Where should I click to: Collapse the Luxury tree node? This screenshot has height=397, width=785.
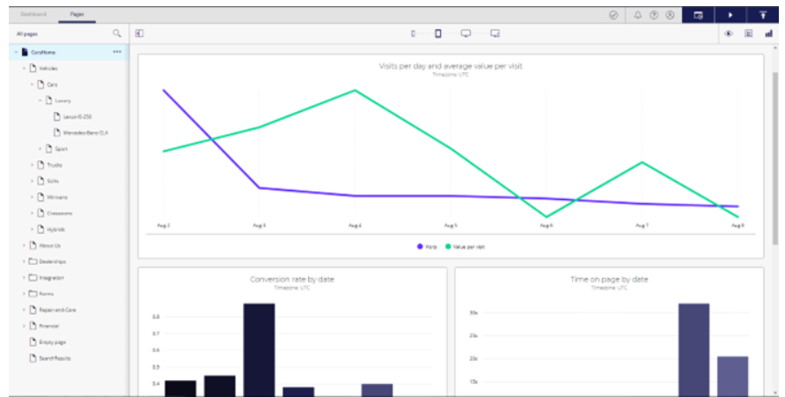pyautogui.click(x=40, y=101)
